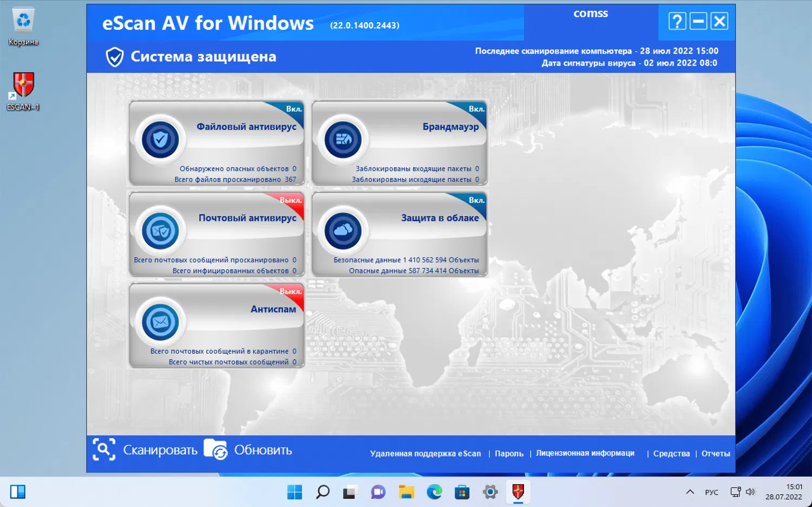812x507 pixels.
Task: Toggle Cloud Protection 'Вкл.' status corner
Action: 476,201
